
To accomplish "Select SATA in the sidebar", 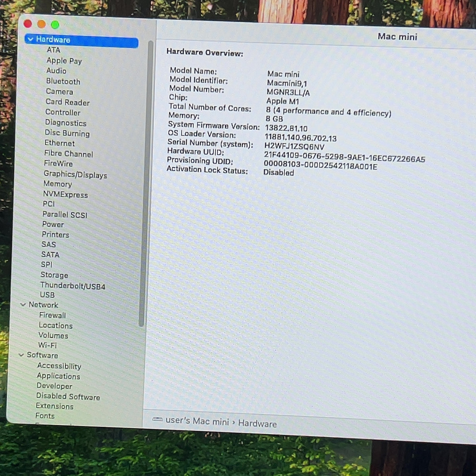I will [50, 255].
